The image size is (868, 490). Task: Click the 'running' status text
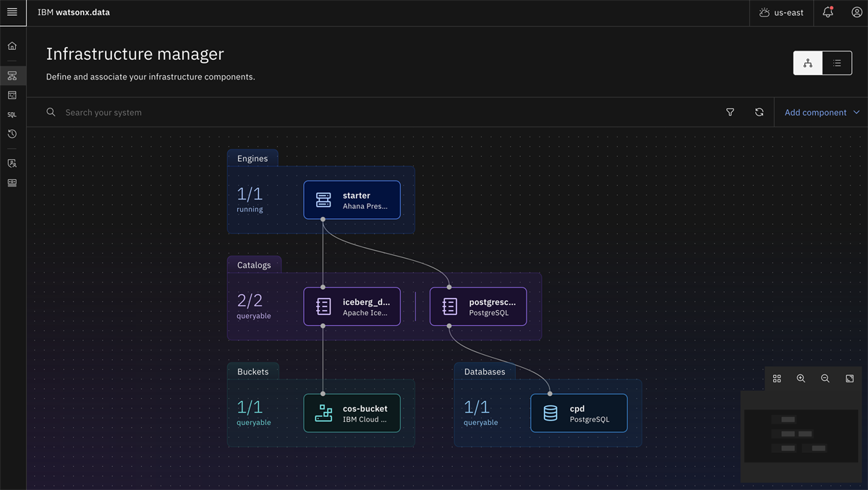pyautogui.click(x=250, y=210)
